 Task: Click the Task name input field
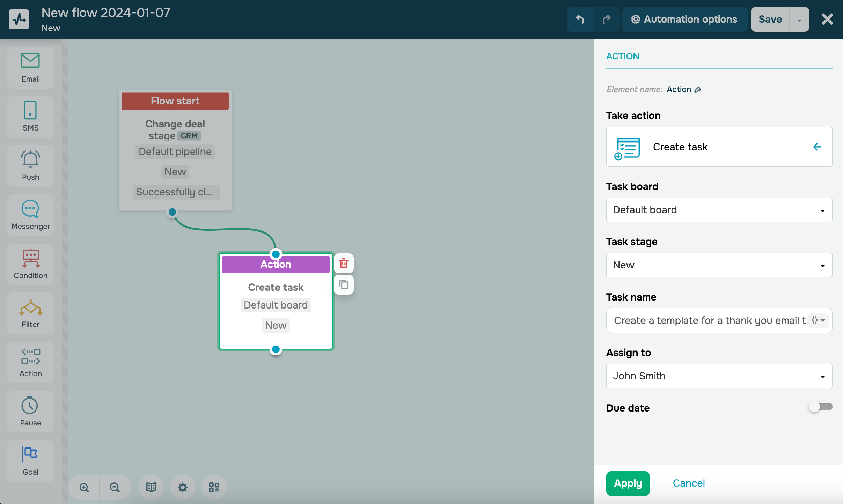pos(709,320)
